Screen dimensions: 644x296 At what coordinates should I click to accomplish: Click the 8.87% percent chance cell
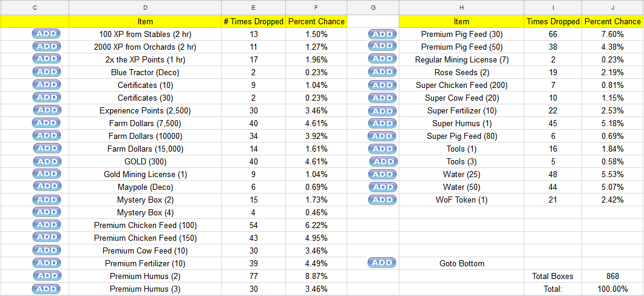click(316, 277)
